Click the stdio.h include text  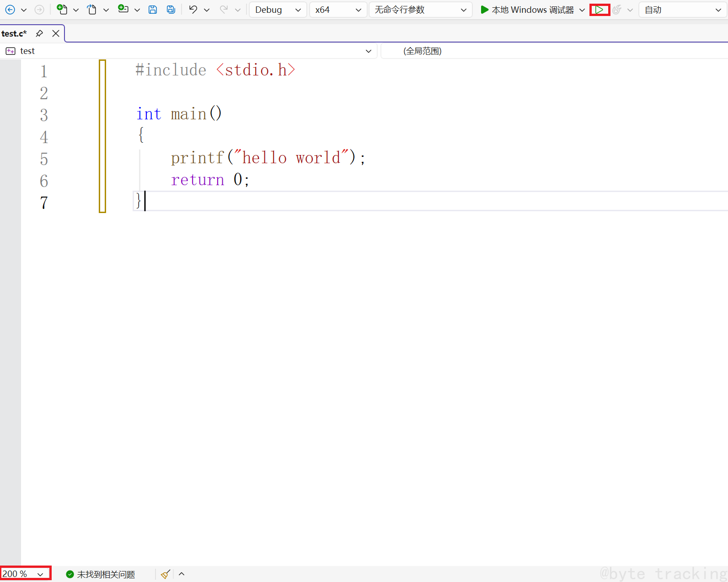coord(256,70)
